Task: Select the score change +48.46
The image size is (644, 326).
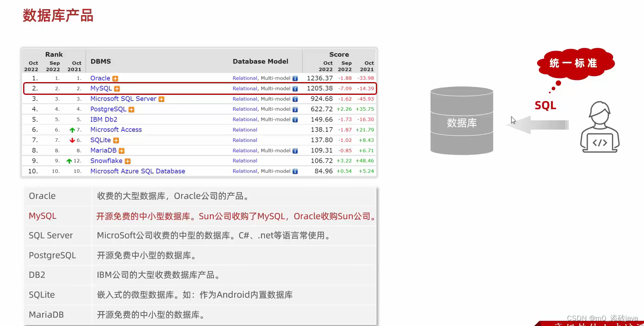Action: (365, 161)
